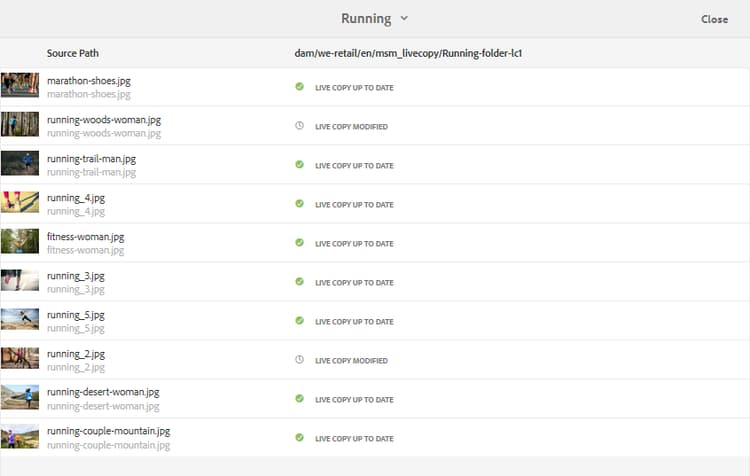Viewport: 750px width, 476px height.
Task: Click LIVE COPY UP TO DATE for running-couple-mountain.jpg
Action: tap(354, 439)
